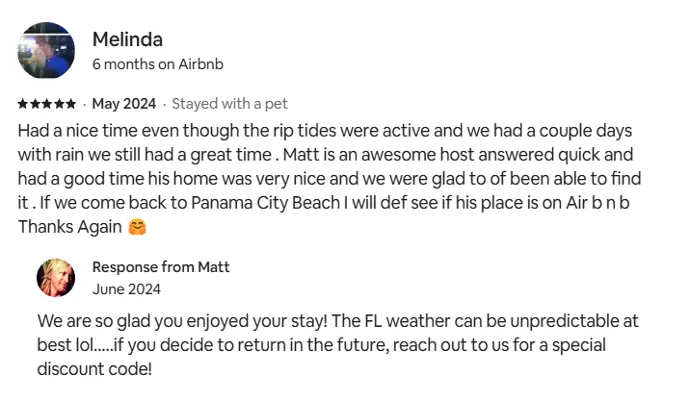Click the fifth star of the rating
This screenshot has height=400, width=690.
point(70,104)
